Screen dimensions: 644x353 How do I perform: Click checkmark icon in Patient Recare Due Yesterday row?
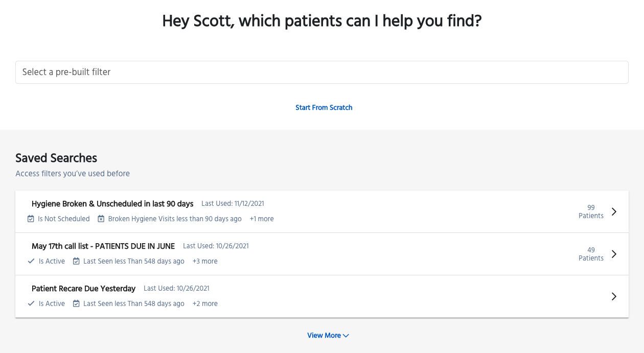[31, 303]
